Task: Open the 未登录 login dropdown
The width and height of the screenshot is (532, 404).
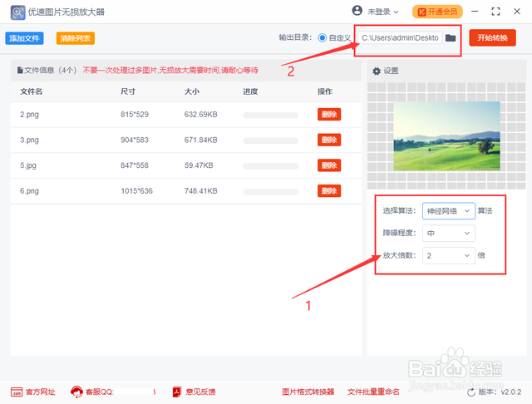Action: point(383,12)
